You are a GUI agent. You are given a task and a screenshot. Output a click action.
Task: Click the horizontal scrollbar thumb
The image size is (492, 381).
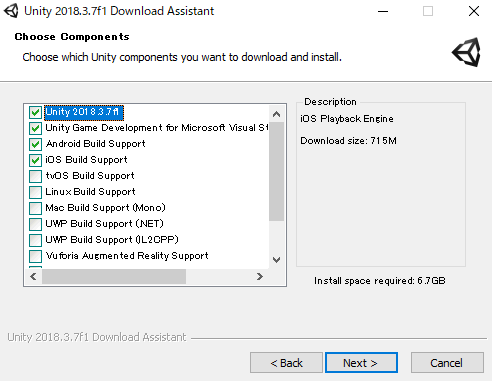pos(114,277)
